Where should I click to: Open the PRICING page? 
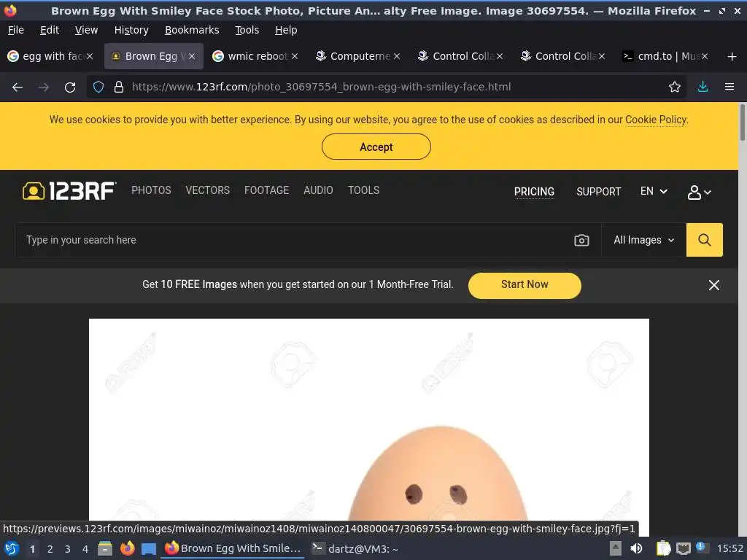point(534,192)
